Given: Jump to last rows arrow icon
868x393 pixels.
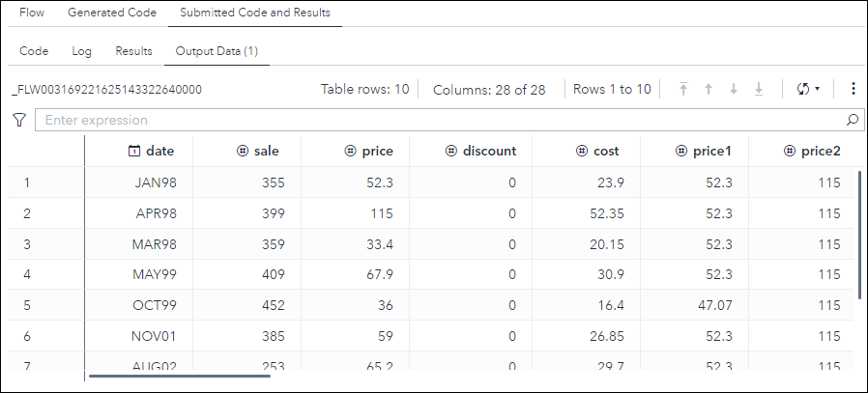Looking at the screenshot, I should coord(759,89).
